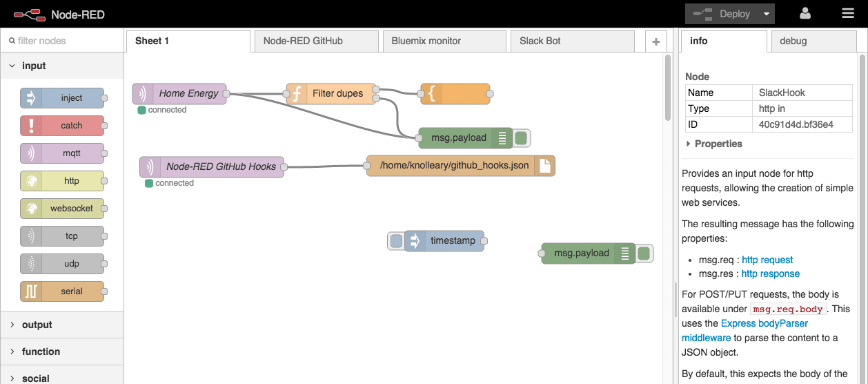
Task: Switch to the Bluemix monitor tab
Action: point(444,41)
